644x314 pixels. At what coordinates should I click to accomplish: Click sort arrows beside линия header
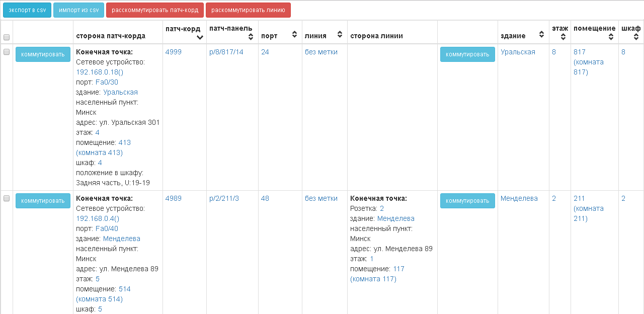[340, 35]
